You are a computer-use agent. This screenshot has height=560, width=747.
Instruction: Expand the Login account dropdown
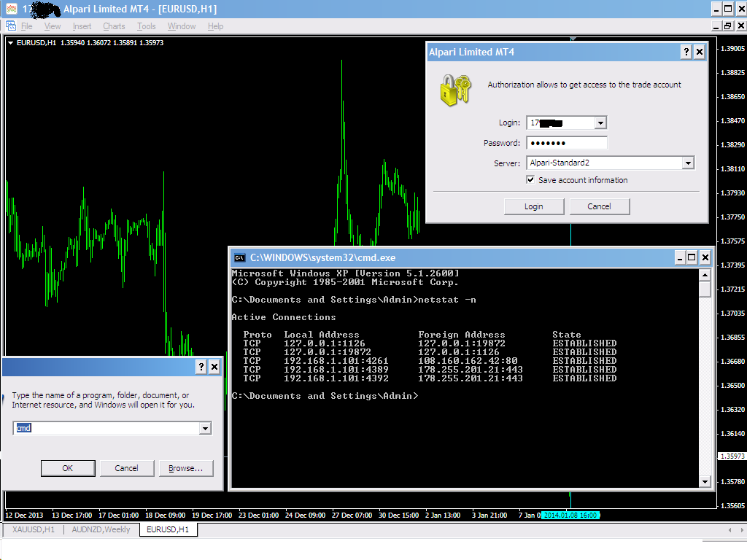pyautogui.click(x=600, y=122)
